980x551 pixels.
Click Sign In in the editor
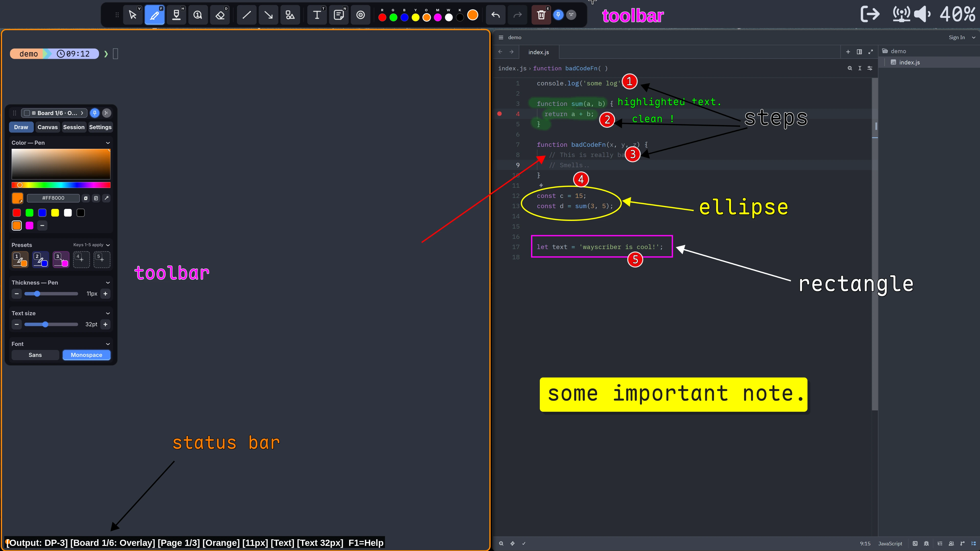(x=956, y=37)
